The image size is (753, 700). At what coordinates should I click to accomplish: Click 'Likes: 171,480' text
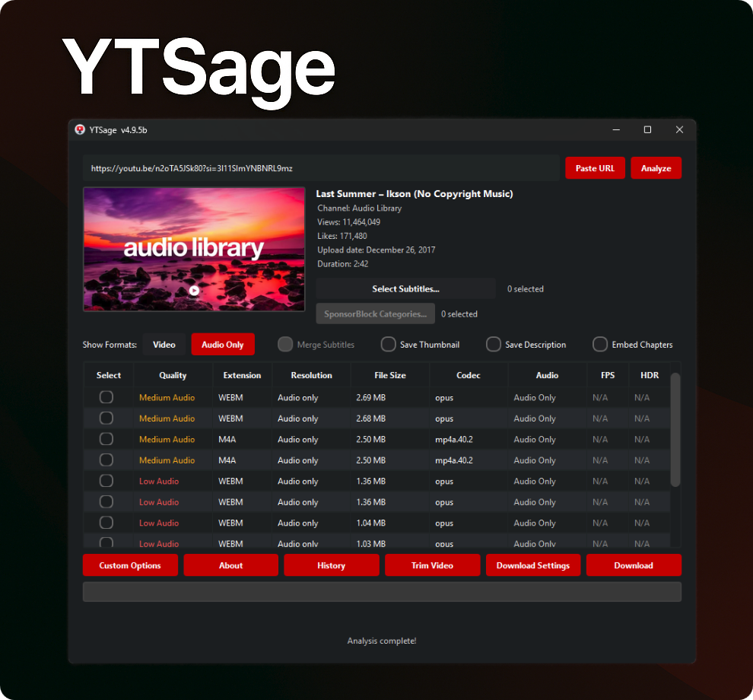pos(342,236)
